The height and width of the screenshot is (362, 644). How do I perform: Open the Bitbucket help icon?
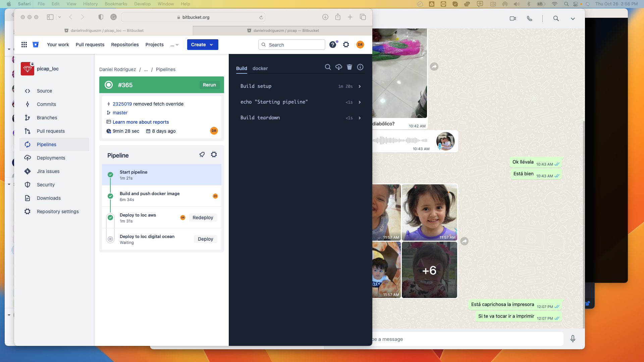(332, 45)
